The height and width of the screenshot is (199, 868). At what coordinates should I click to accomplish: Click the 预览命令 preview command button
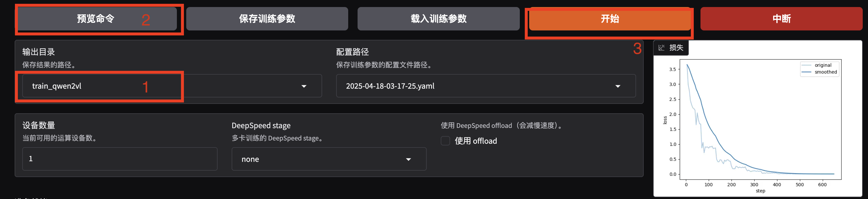(x=97, y=19)
